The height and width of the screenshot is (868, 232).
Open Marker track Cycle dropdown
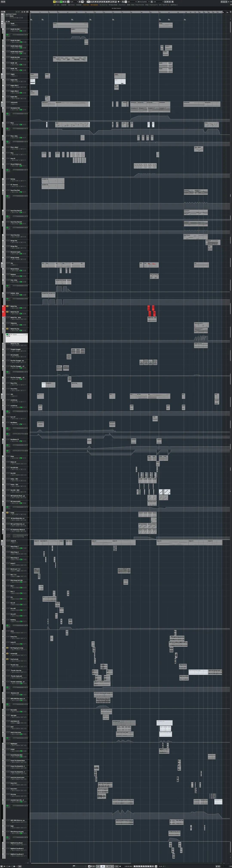17,18
